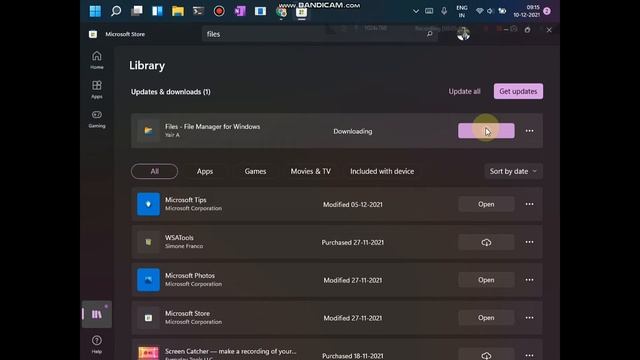
Task: Open more options for Screen Catcher
Action: (x=529, y=355)
